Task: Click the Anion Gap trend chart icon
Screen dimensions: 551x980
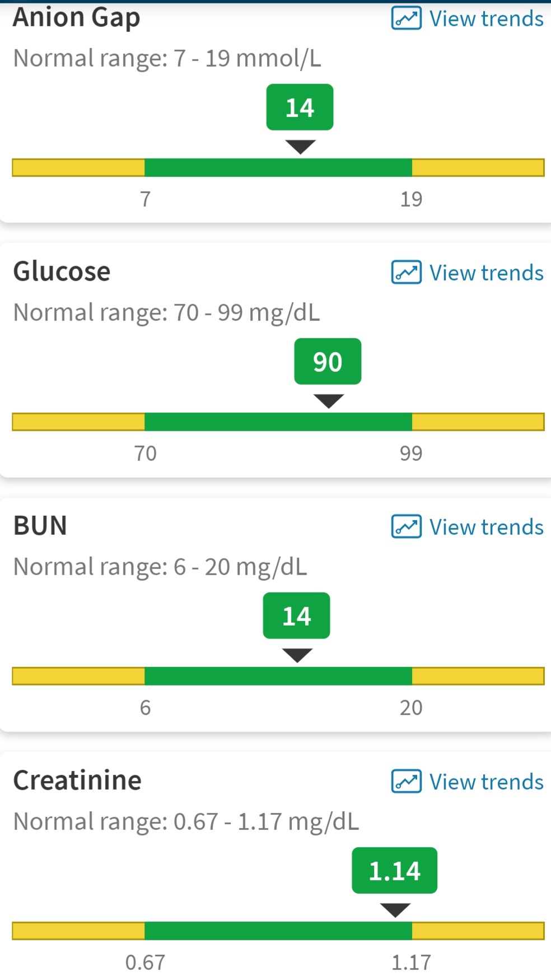Action: tap(406, 18)
